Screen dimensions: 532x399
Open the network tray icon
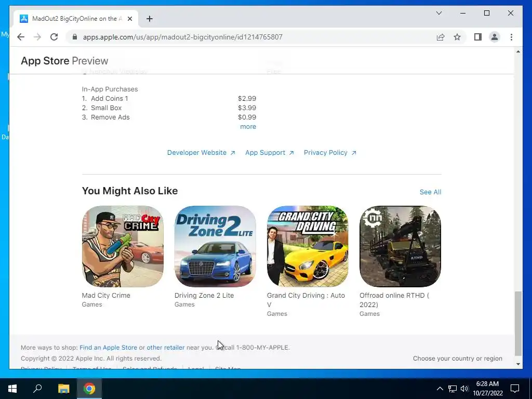coord(453,389)
